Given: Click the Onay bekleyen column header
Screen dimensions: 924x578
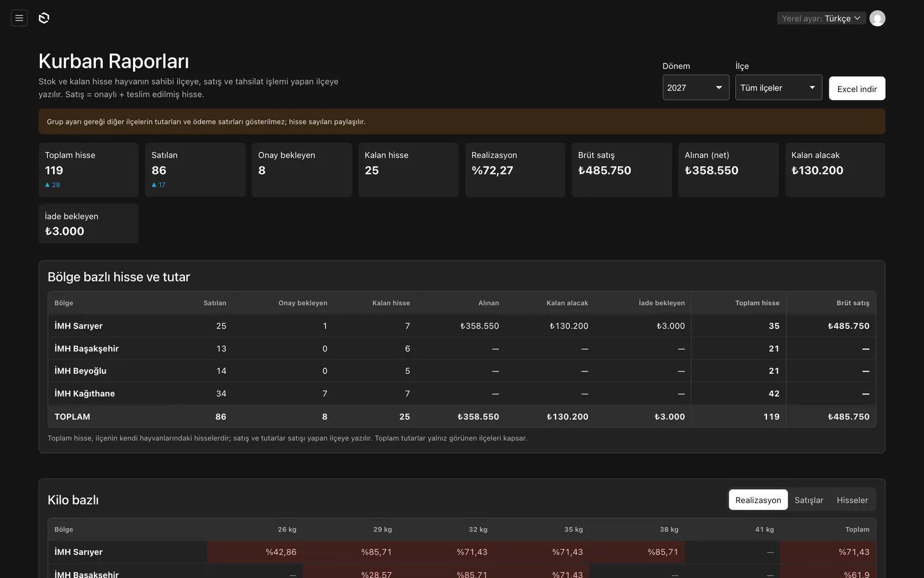Looking at the screenshot, I should point(303,303).
